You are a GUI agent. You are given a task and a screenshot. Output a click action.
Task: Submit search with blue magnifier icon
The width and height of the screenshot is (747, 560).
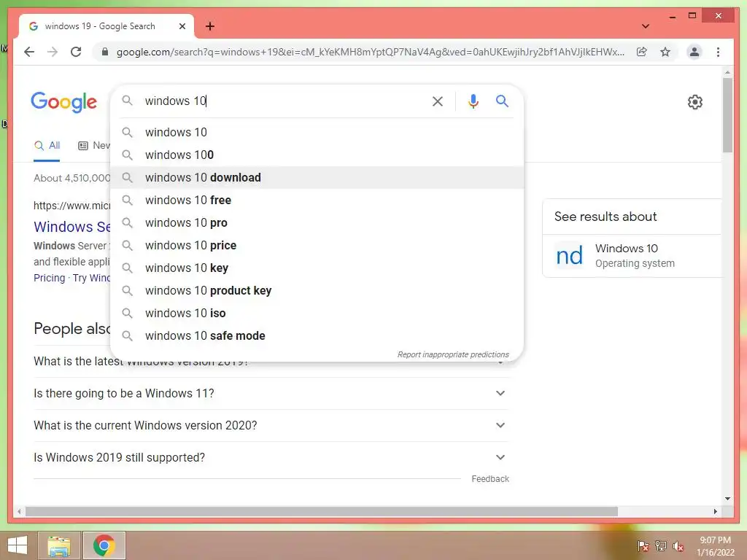pos(502,101)
